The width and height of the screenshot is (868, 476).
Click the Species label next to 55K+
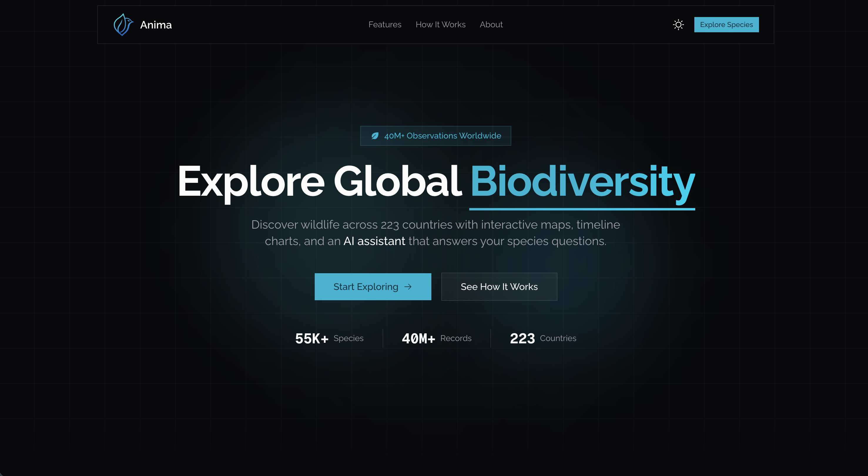(x=348, y=338)
